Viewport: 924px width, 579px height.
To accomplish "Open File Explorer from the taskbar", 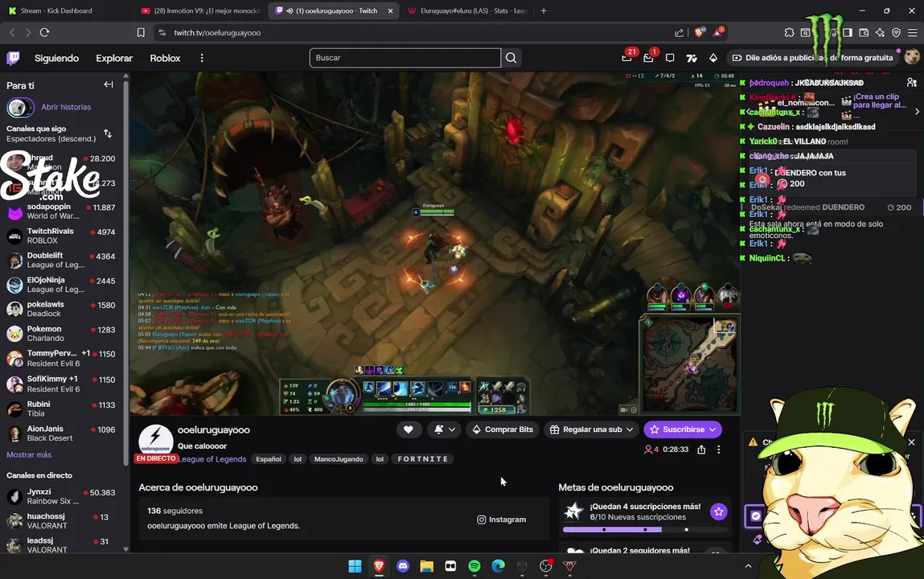I will click(427, 566).
